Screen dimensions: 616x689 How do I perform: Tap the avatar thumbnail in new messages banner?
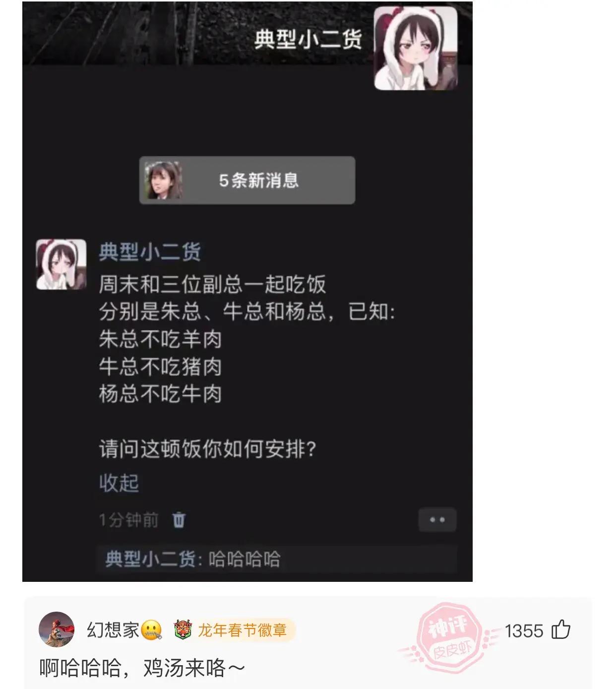pyautogui.click(x=163, y=180)
